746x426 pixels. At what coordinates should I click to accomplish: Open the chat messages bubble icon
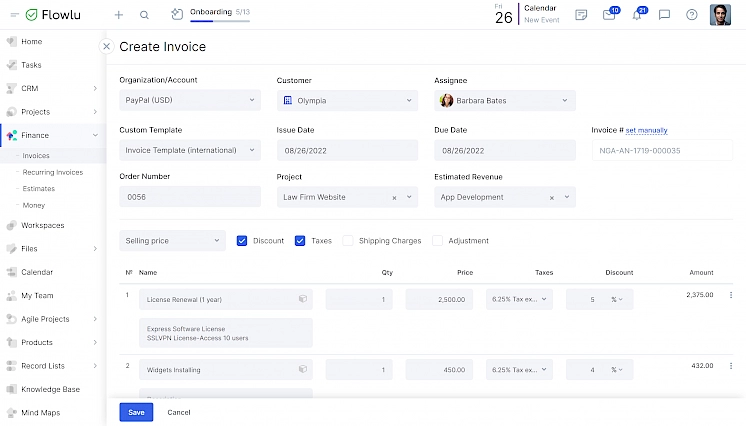click(664, 15)
